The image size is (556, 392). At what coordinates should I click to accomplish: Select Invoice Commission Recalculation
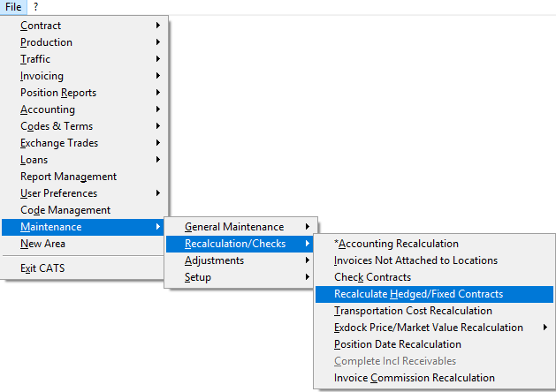click(434, 378)
